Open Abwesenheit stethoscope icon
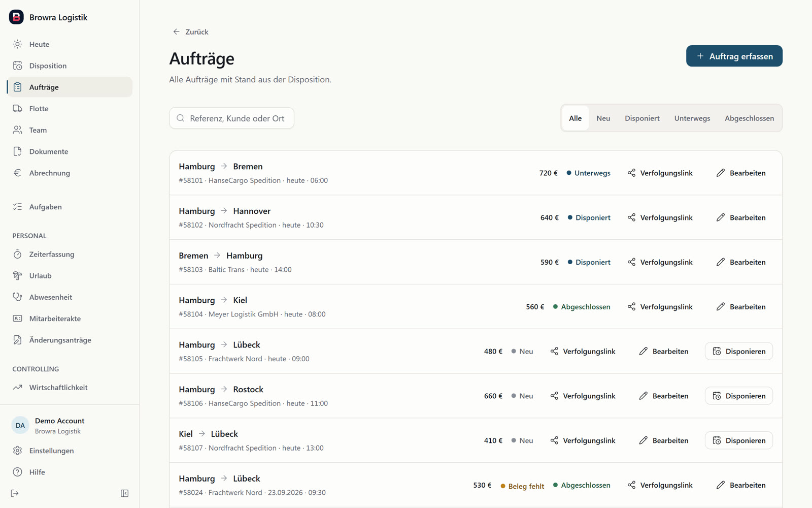The image size is (812, 508). point(18,297)
